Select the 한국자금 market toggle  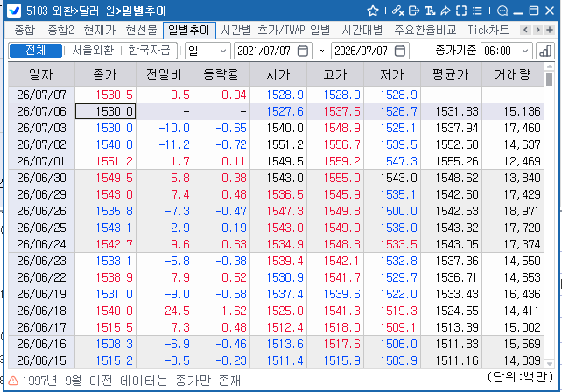149,51
